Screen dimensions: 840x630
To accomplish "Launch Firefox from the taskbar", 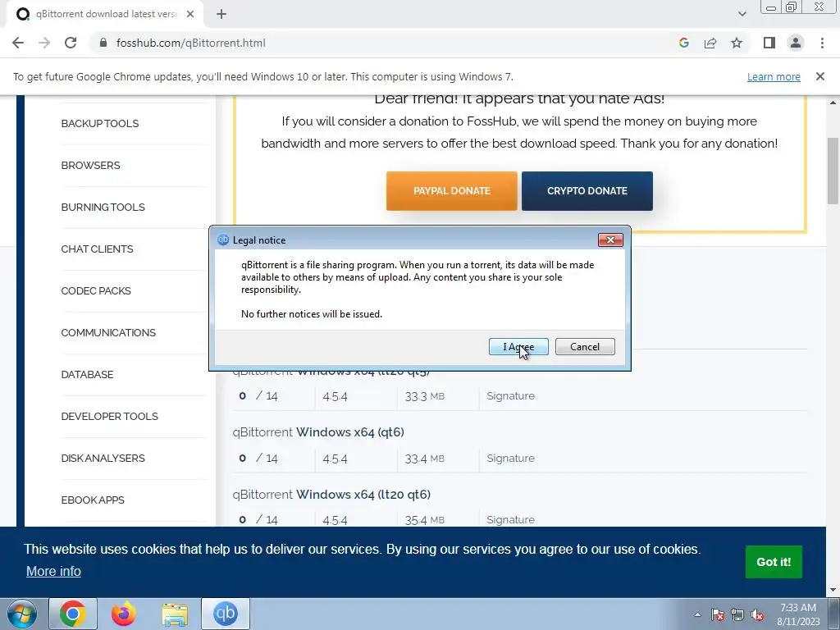I will [x=124, y=614].
